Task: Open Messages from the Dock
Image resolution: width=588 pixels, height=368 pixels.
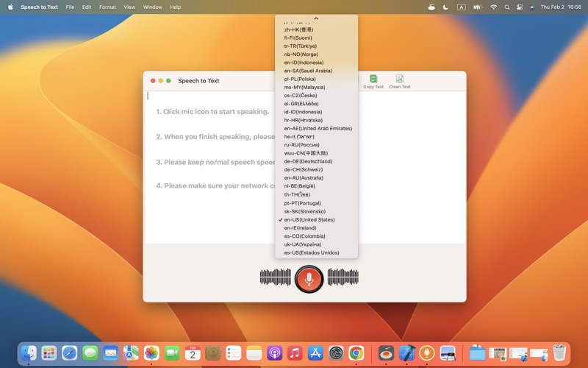Action: click(x=90, y=353)
